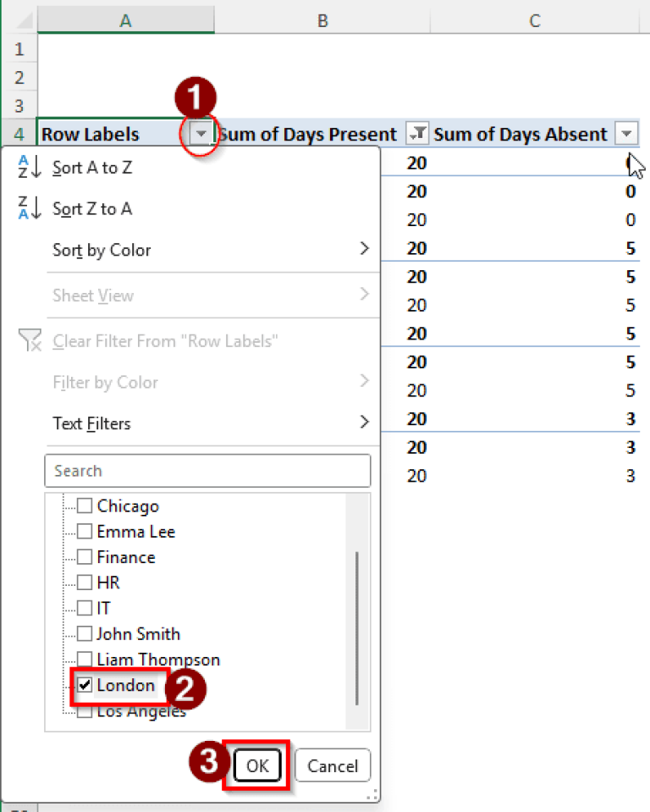Image resolution: width=650 pixels, height=812 pixels.
Task: Click the Sort by Color arrow icon
Action: 364,250
